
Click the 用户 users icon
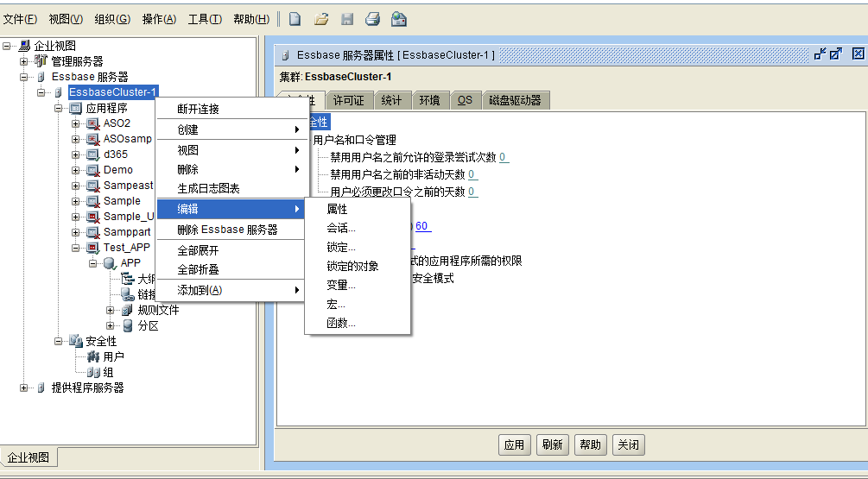pyautogui.click(x=93, y=356)
